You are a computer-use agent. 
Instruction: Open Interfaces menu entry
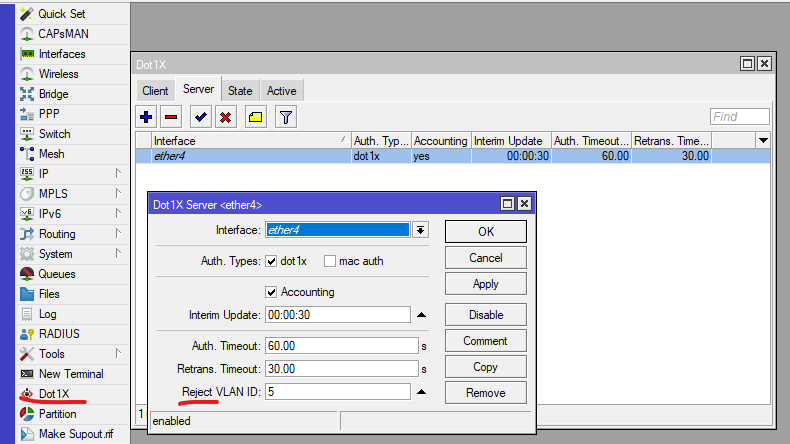click(x=62, y=54)
